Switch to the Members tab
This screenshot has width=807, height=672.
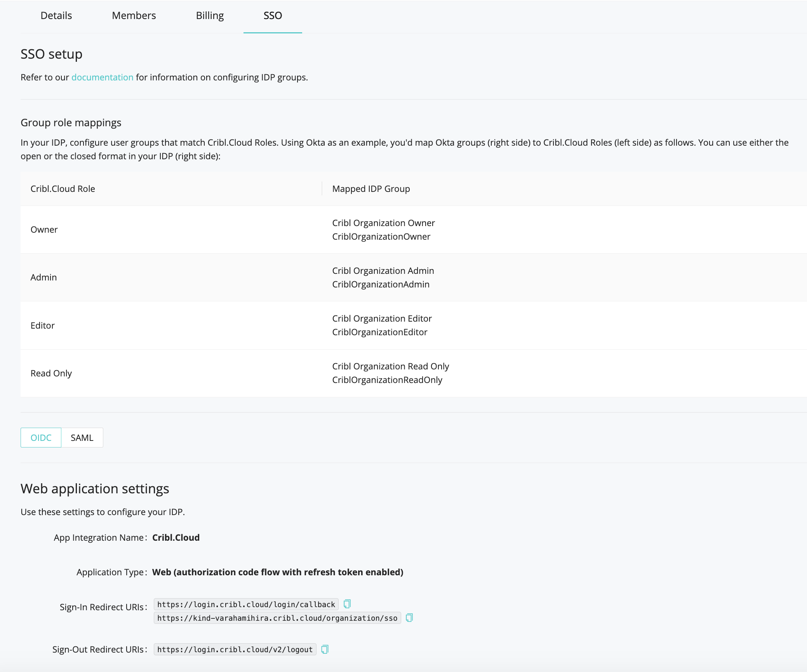(x=134, y=16)
